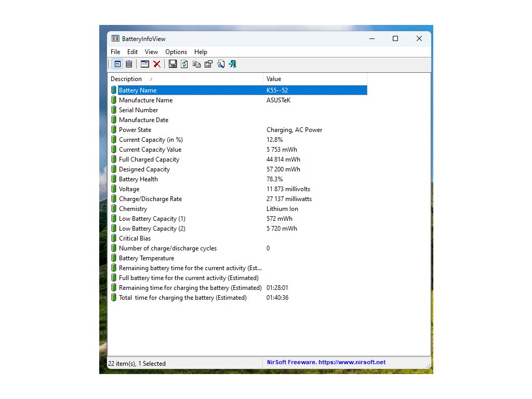Click the Lithium Ion value

(282, 209)
